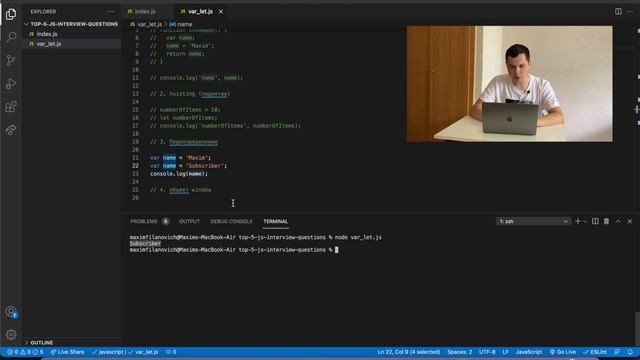Open the Live Share view icon

(x=11, y=130)
